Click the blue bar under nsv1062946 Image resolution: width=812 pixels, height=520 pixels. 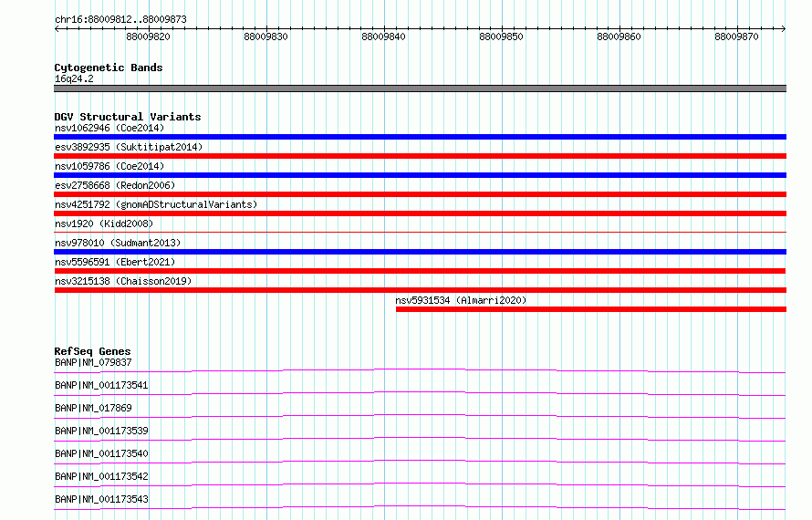point(420,137)
